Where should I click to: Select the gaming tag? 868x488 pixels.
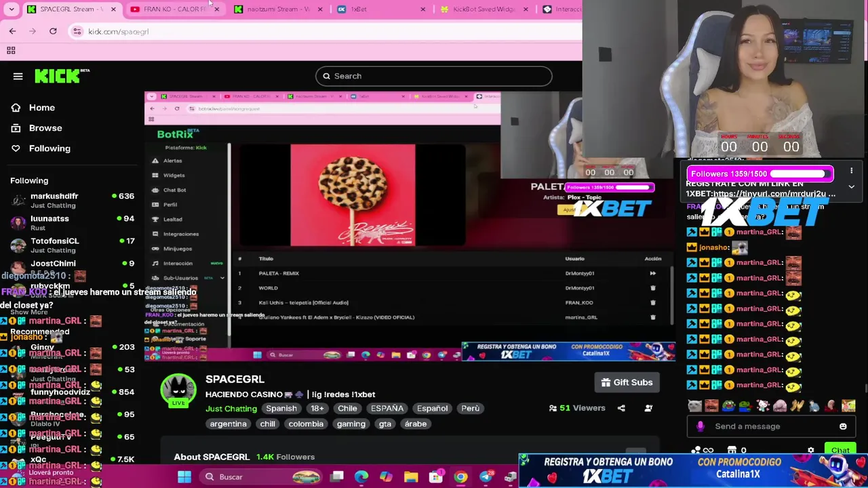[351, 424]
